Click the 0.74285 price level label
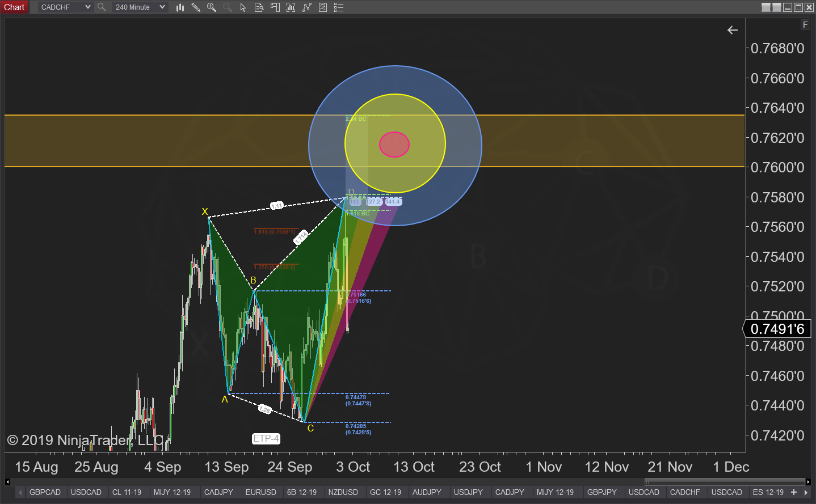The width and height of the screenshot is (816, 504). [x=358, y=429]
